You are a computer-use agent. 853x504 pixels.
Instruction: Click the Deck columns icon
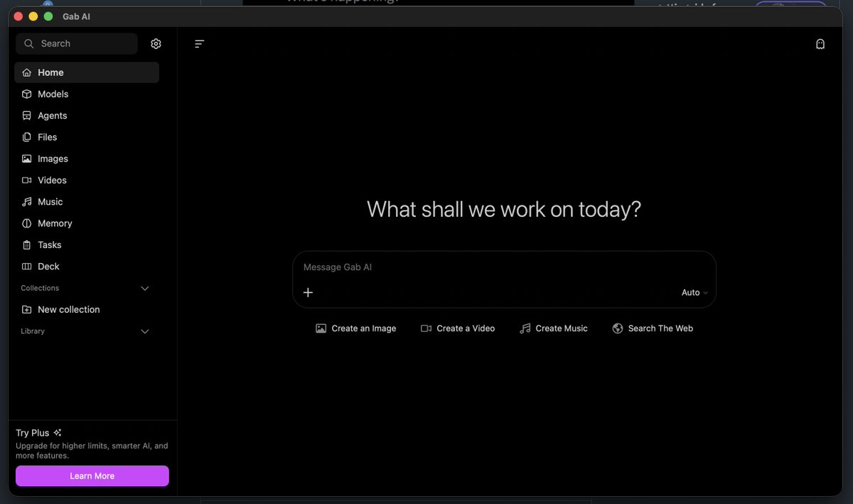tap(27, 267)
